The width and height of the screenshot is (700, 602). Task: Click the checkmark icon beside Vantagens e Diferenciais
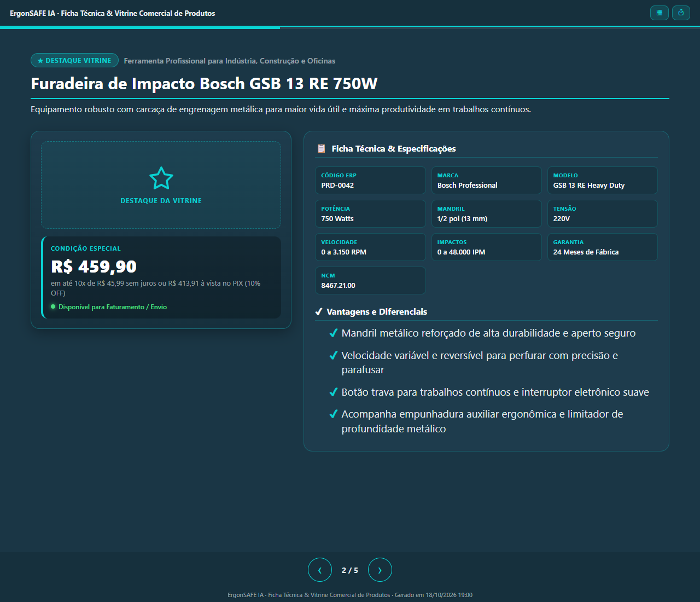point(319,312)
